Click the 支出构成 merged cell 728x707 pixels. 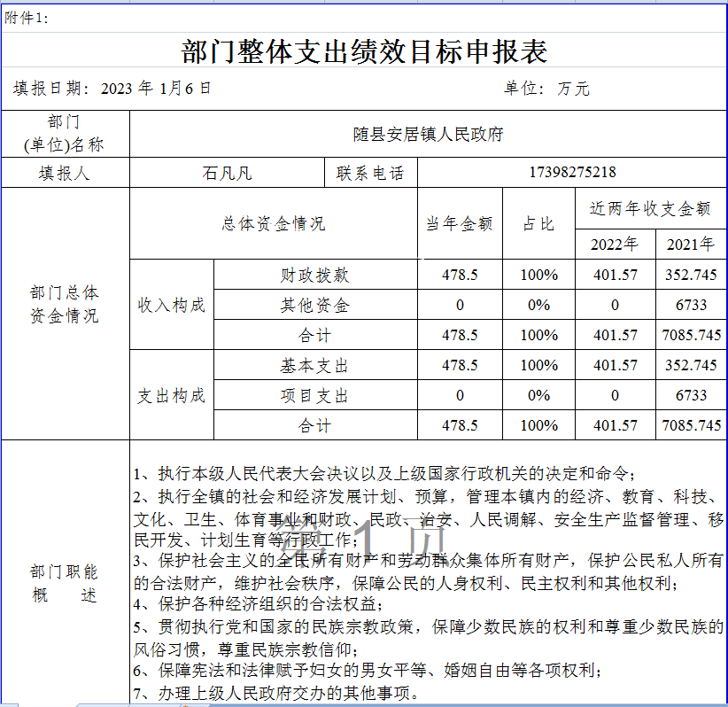(x=172, y=395)
